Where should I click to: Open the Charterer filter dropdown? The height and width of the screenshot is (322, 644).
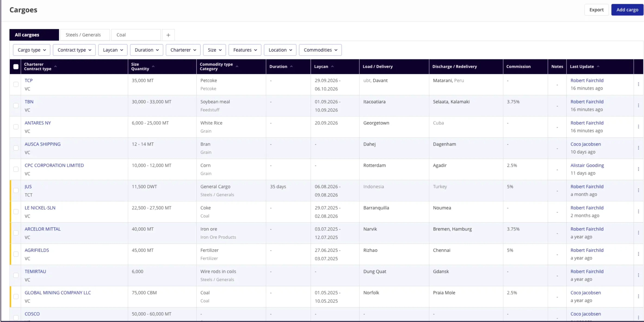coord(183,50)
